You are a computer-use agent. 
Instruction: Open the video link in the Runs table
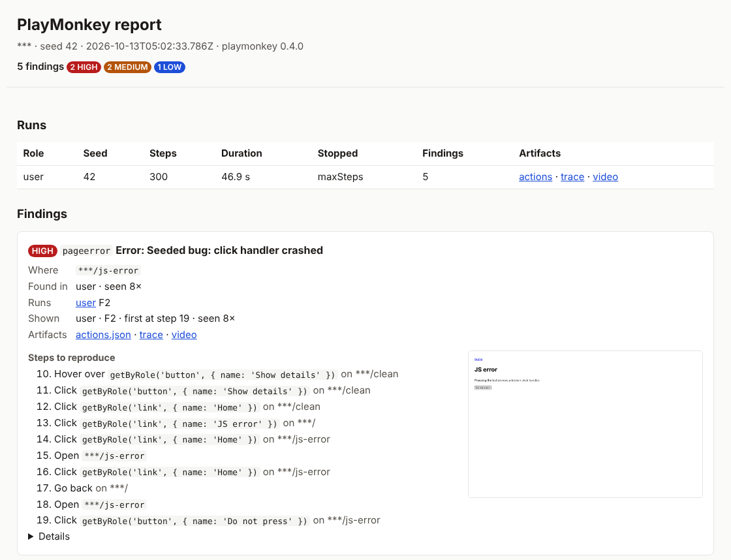click(605, 177)
